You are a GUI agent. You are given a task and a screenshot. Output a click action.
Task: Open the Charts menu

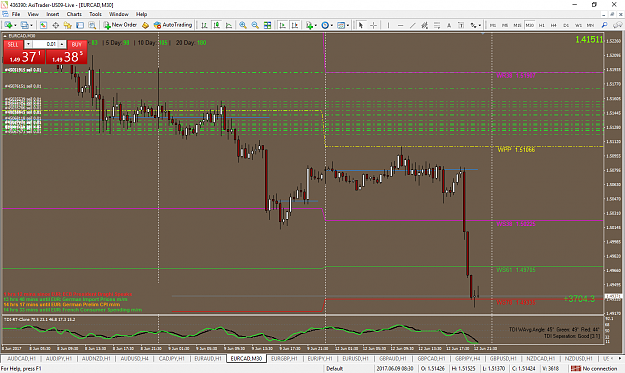coord(74,14)
